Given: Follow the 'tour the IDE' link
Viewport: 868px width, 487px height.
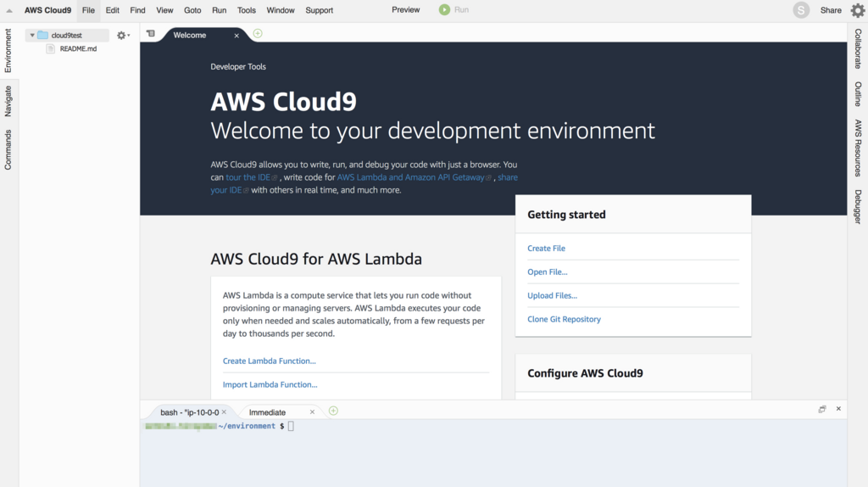Looking at the screenshot, I should point(248,177).
